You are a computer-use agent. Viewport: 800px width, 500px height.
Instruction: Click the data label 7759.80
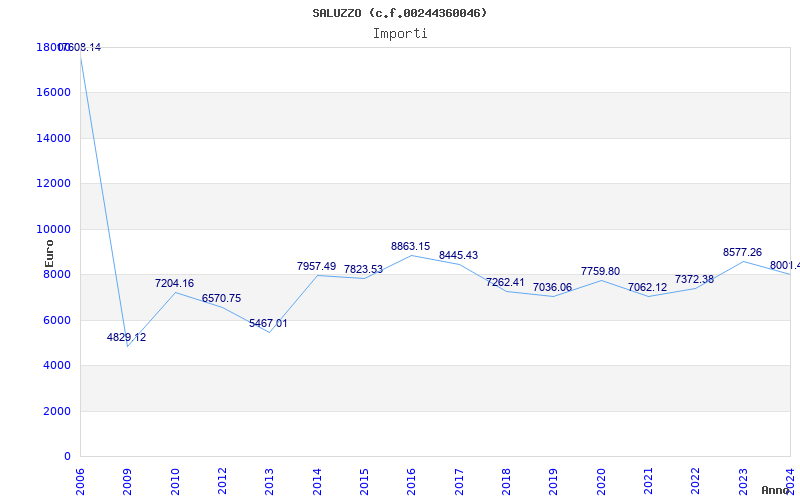[601, 271]
